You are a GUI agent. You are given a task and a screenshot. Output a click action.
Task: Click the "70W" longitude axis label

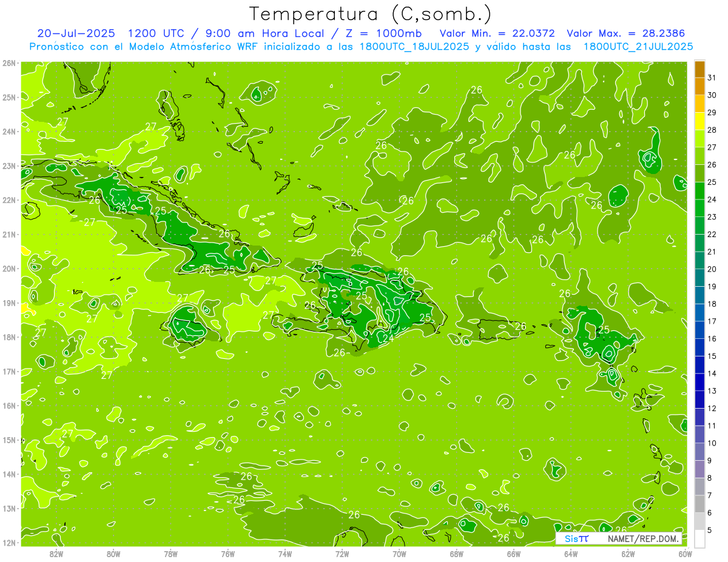[399, 554]
